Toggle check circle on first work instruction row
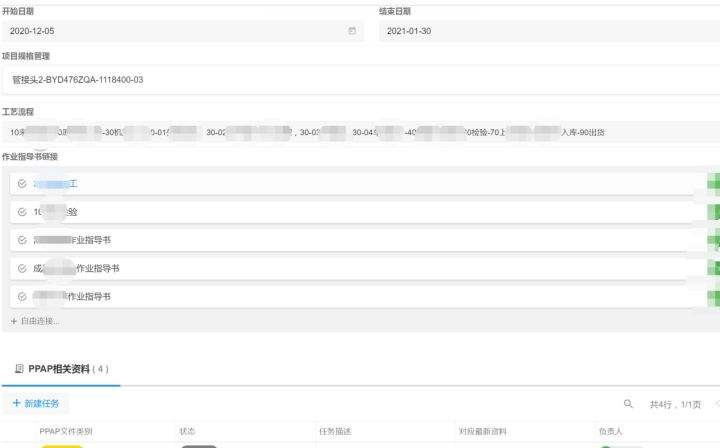The width and height of the screenshot is (720, 448). (22, 184)
